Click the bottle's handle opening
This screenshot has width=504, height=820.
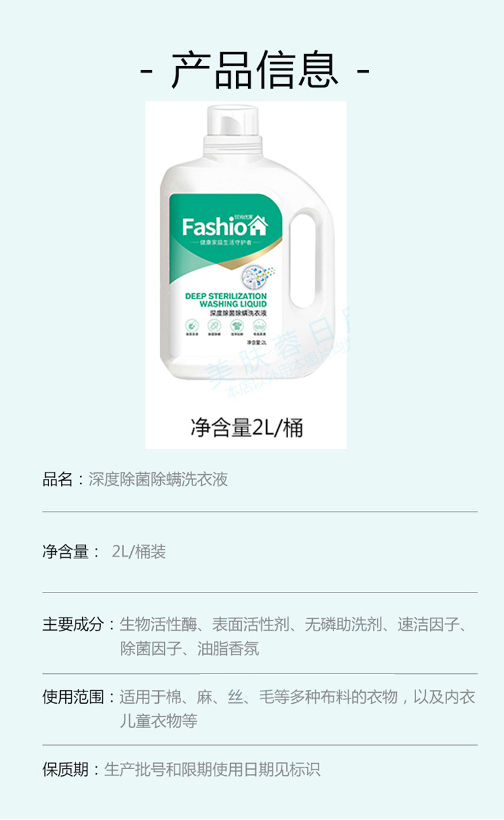click(x=304, y=260)
